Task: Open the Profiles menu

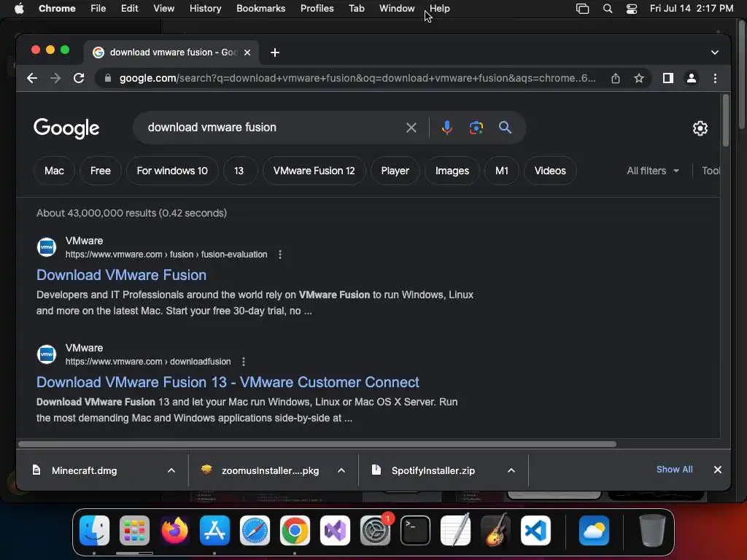Action: point(317,8)
